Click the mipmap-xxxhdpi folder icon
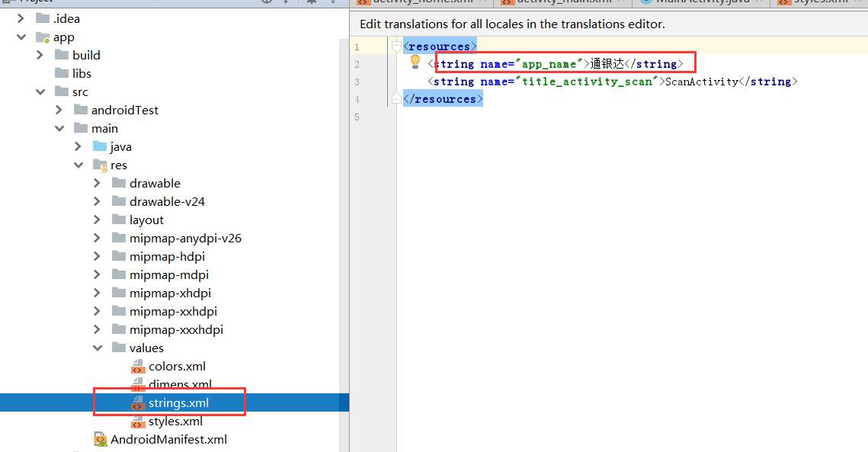 pyautogui.click(x=119, y=329)
